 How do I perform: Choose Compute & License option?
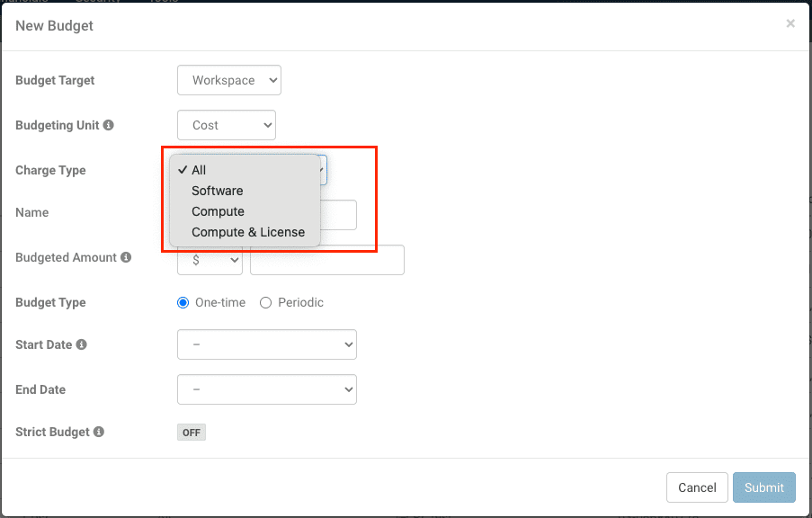248,232
